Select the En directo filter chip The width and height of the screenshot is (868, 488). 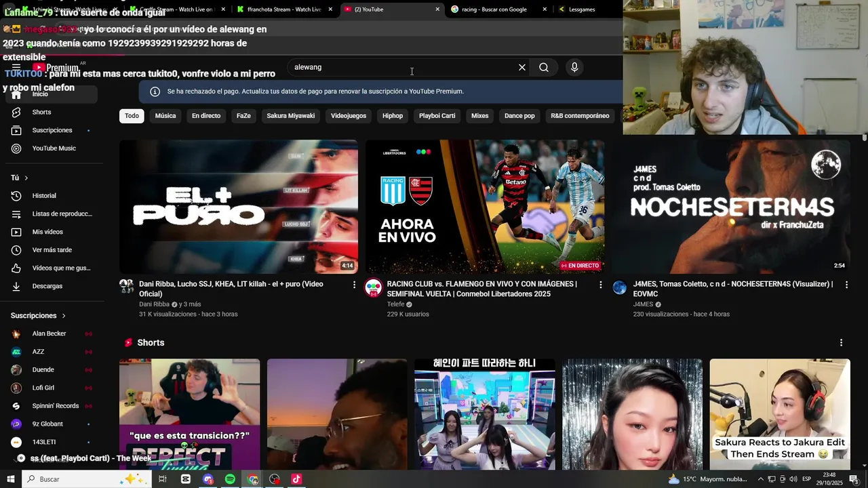pos(206,116)
